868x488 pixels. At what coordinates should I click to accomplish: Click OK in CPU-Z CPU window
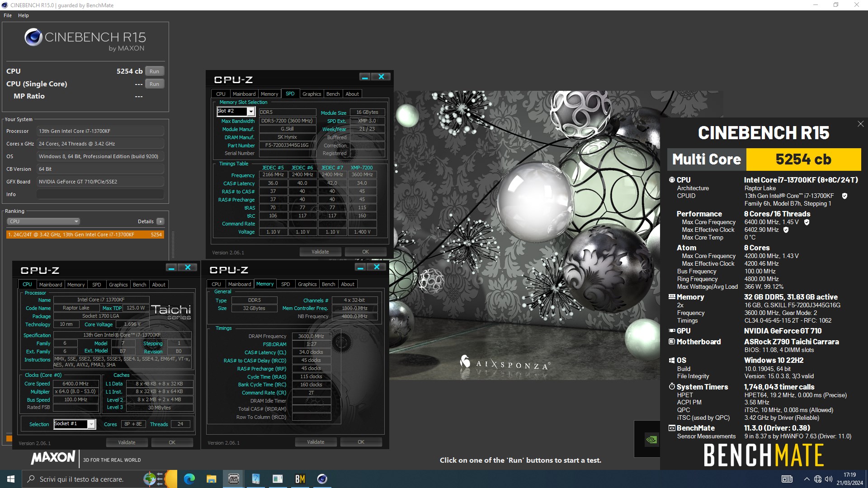click(172, 442)
